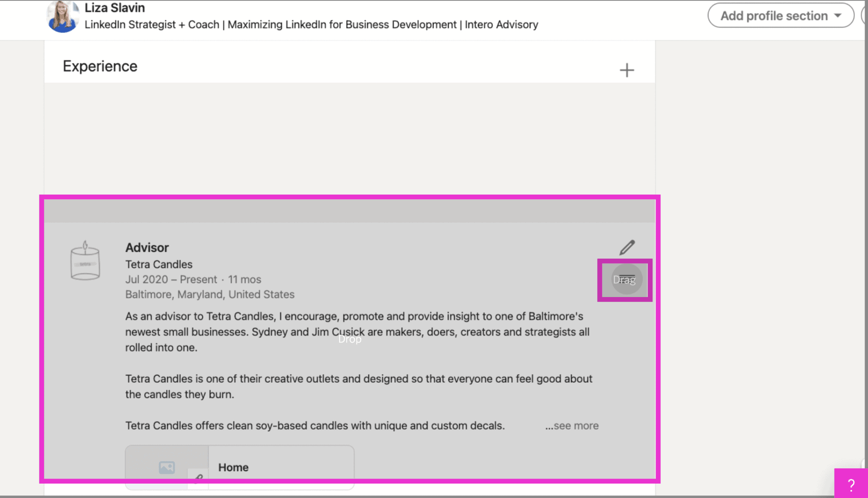The image size is (868, 498).
Task: Click the image placeholder icon on media preview
Action: pyautogui.click(x=166, y=467)
